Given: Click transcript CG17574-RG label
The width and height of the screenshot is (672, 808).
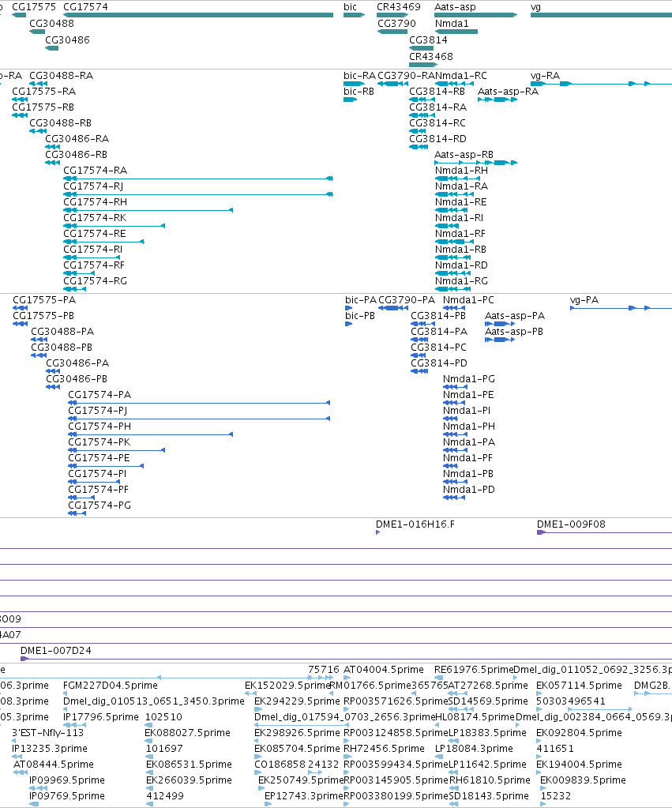Looking at the screenshot, I should [x=96, y=281].
